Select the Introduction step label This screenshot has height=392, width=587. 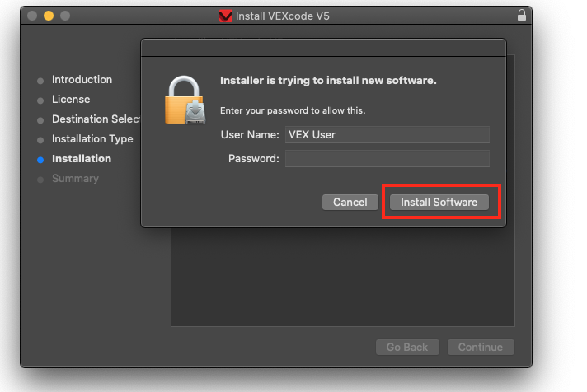click(x=82, y=80)
